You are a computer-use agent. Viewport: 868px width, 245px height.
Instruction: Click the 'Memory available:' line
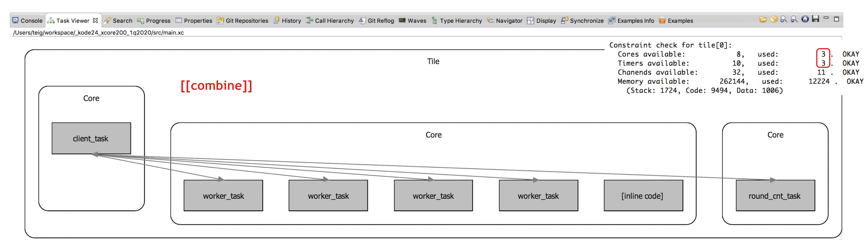click(x=740, y=81)
